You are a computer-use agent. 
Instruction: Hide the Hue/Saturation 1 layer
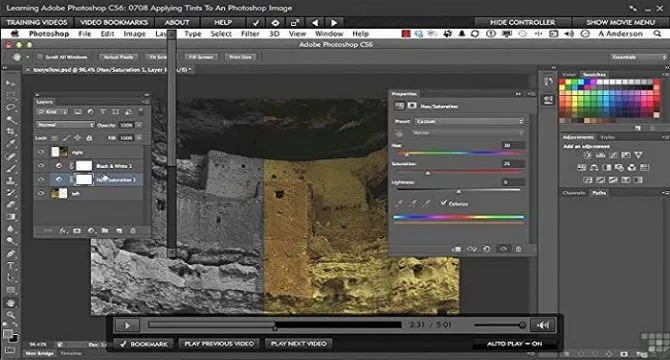pyautogui.click(x=41, y=180)
